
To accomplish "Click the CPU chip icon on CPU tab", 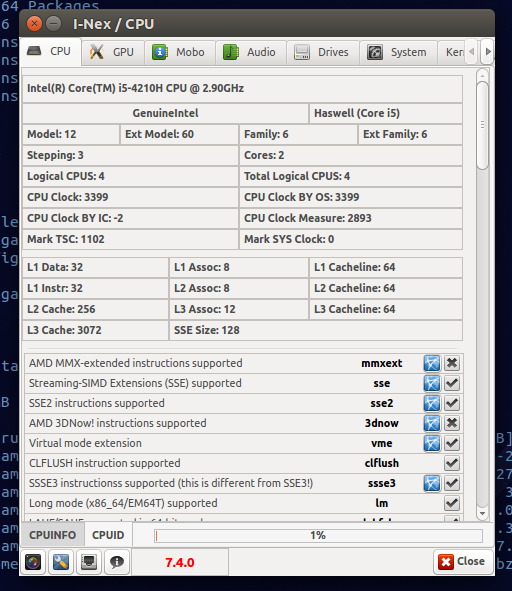I will (34, 51).
